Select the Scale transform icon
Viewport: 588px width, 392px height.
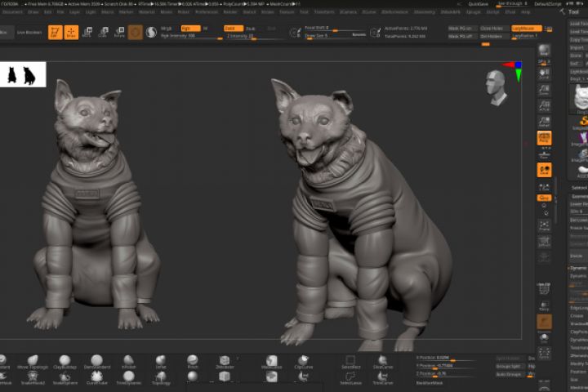point(104,33)
